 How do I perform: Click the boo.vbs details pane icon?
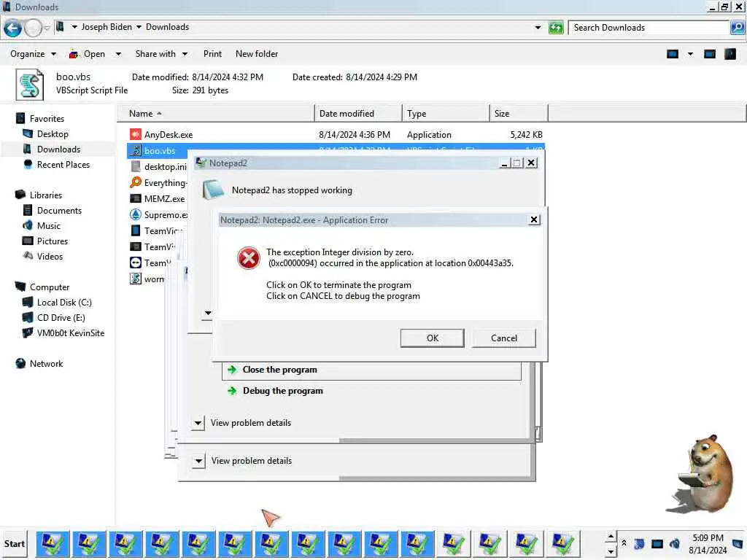[29, 85]
